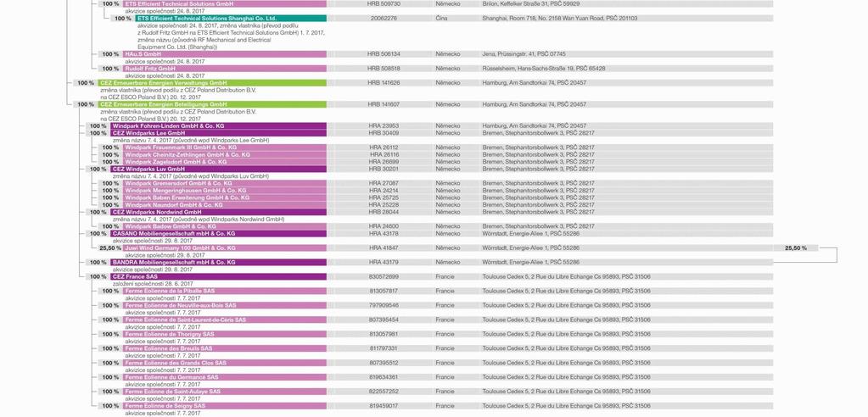Select registration number HRA 41847
The image size is (868, 417).
(x=384, y=248)
